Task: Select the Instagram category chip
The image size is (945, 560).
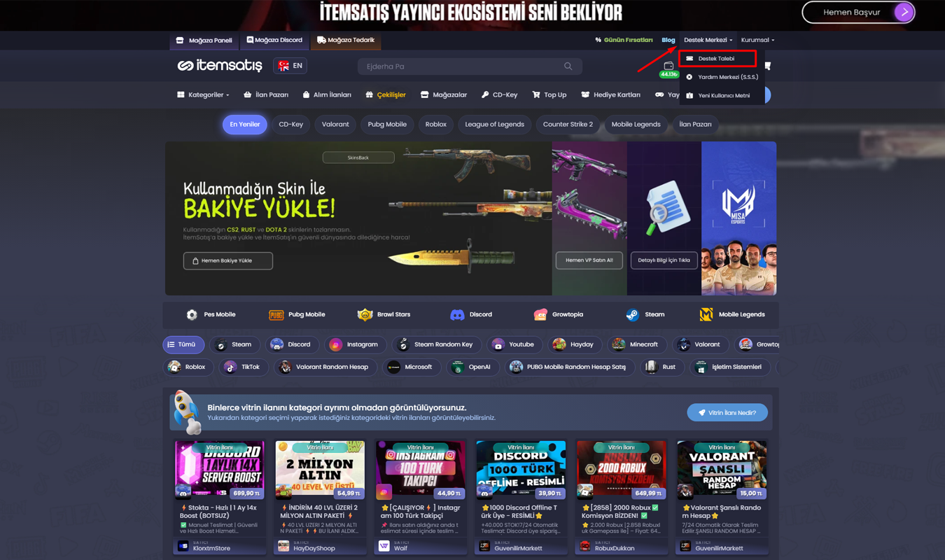Action: click(x=356, y=344)
